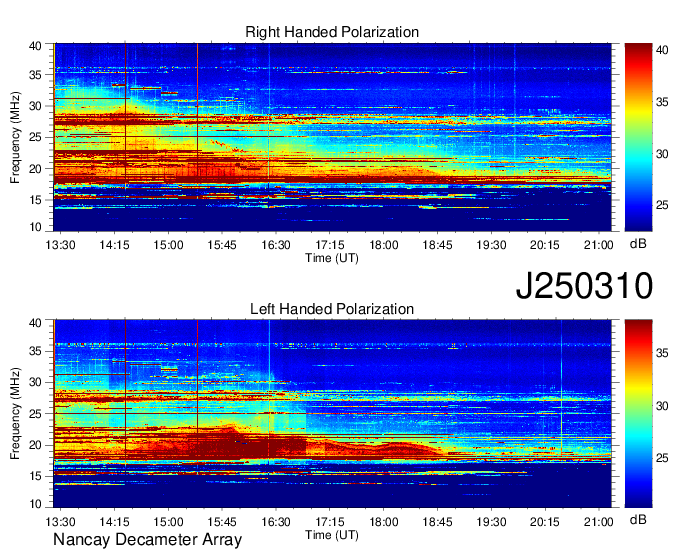Click the 15:00 time tick of left-handed plot
This screenshot has height=552, width=680.
coord(168,522)
